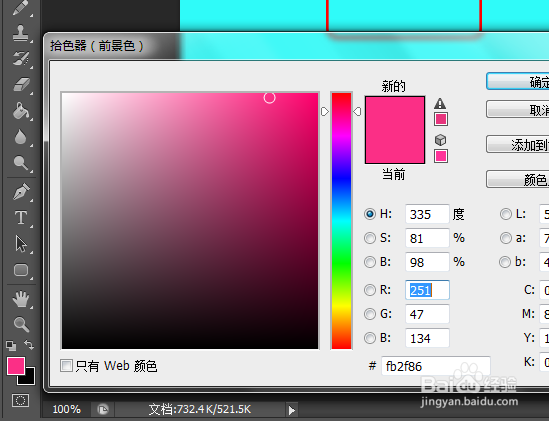Click the 100% zoom level field
This screenshot has height=421, width=549.
[67, 409]
